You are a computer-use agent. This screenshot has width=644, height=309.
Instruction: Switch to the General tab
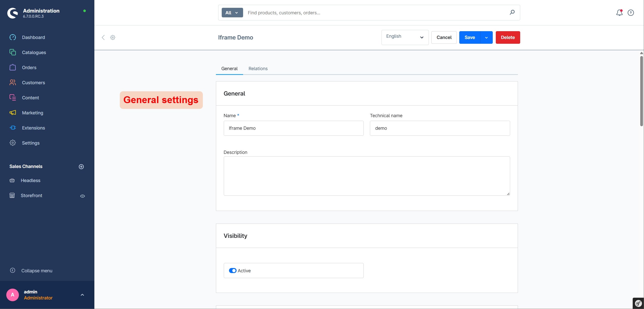click(229, 69)
